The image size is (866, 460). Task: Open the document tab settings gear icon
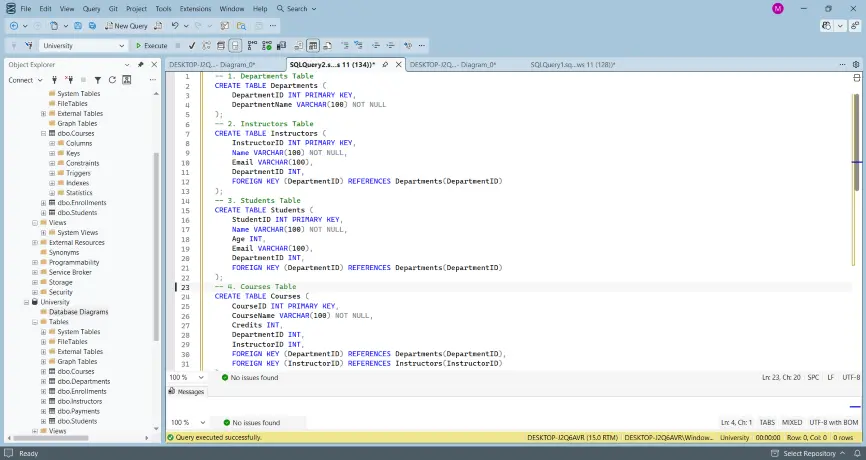pos(856,65)
